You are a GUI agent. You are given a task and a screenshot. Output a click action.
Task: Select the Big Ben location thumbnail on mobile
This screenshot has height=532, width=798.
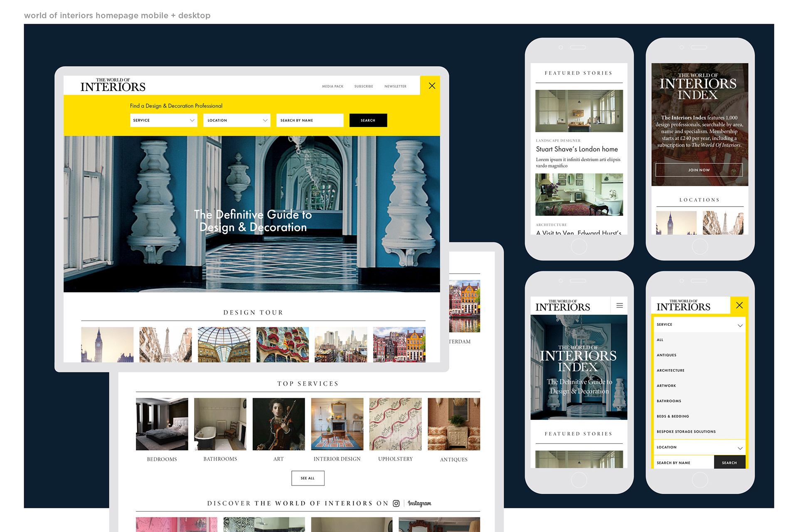[x=676, y=223]
